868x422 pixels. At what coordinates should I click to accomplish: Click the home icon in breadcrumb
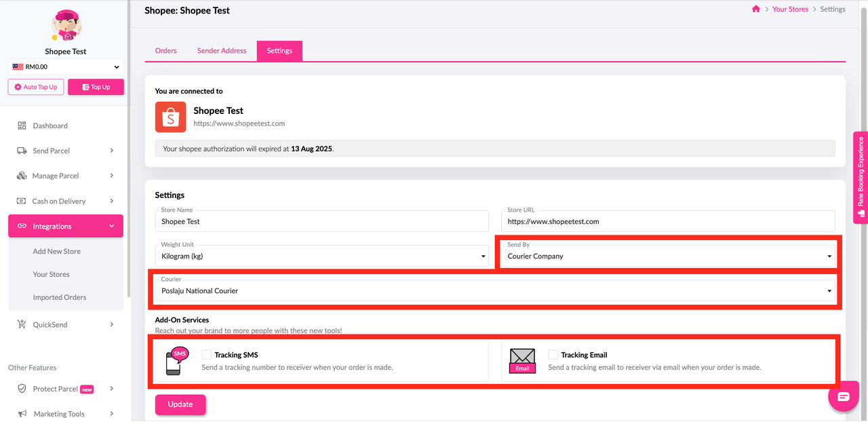tap(756, 9)
